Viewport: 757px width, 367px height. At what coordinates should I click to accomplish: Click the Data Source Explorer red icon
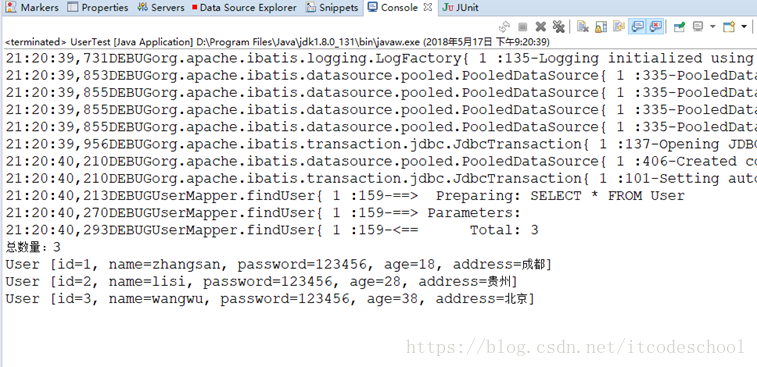pyautogui.click(x=195, y=8)
